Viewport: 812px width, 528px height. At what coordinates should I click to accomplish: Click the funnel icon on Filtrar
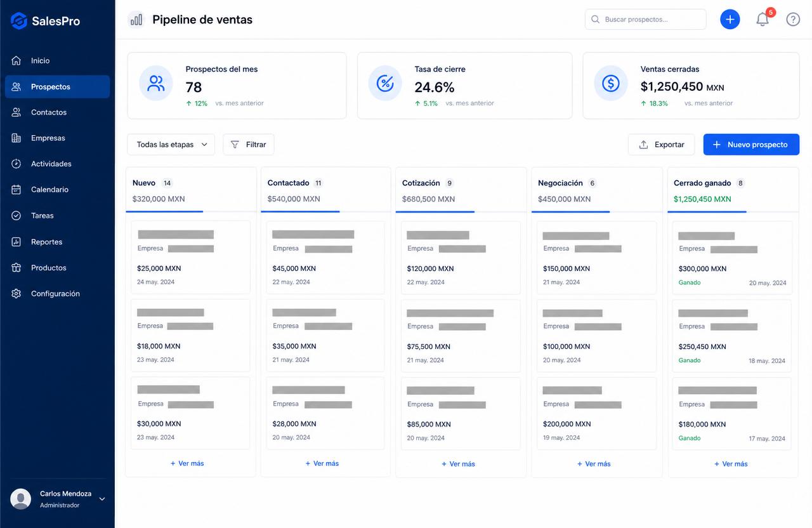[235, 145]
